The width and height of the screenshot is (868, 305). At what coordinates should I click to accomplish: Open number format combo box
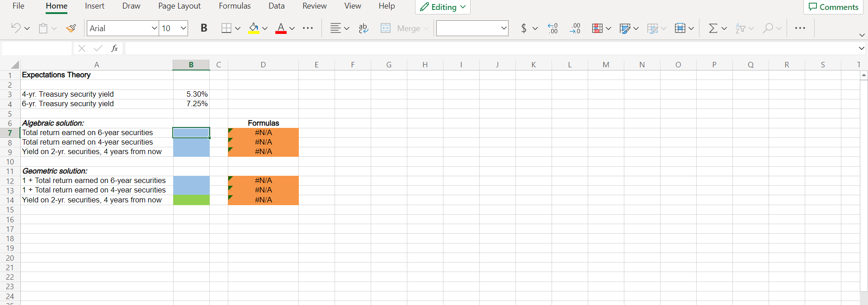(472, 28)
